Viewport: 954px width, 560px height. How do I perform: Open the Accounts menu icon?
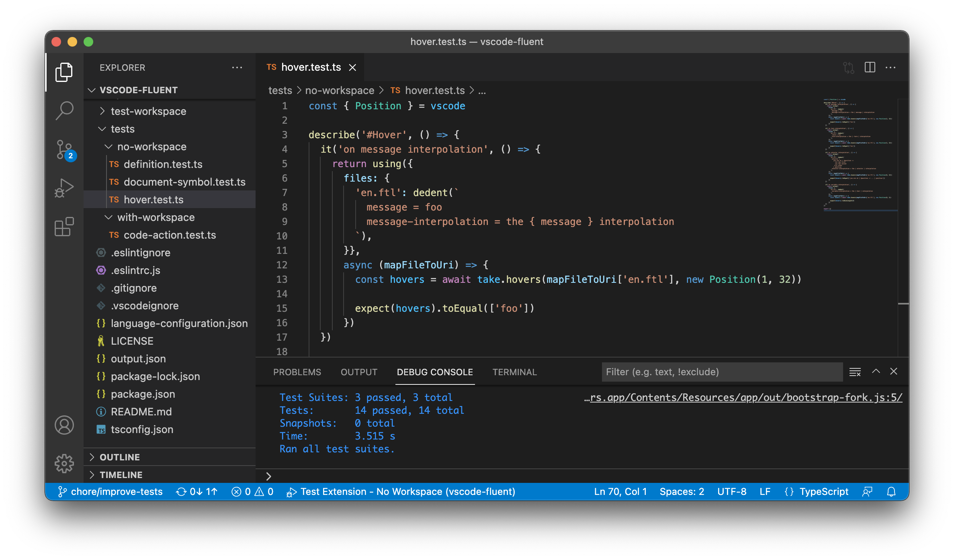(64, 425)
